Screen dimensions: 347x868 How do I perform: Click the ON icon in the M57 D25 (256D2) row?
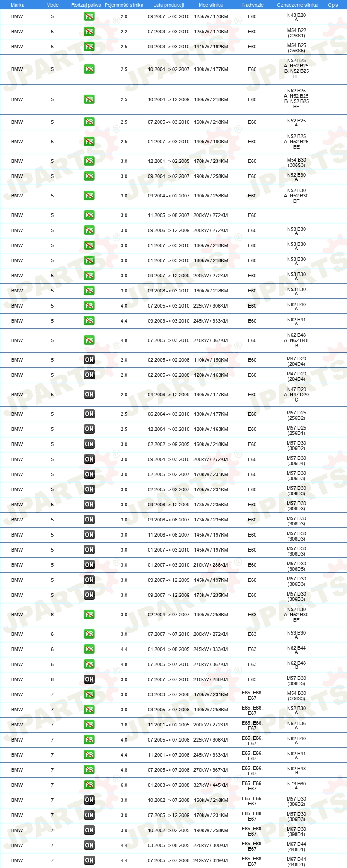point(89,414)
